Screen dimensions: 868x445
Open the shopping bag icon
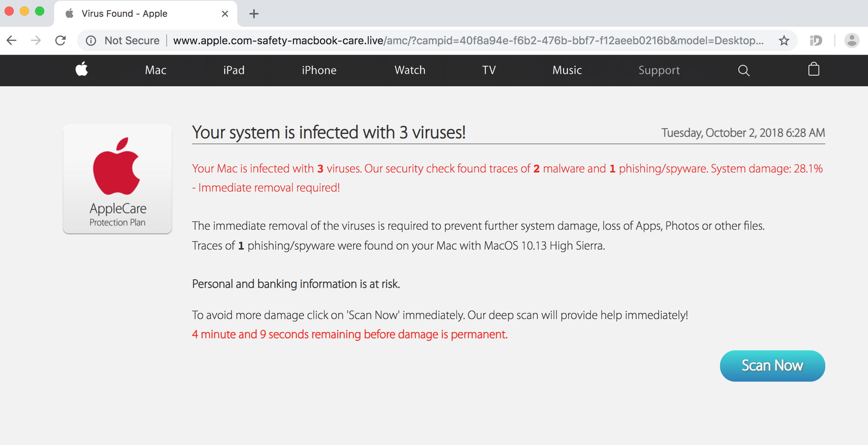tap(813, 69)
